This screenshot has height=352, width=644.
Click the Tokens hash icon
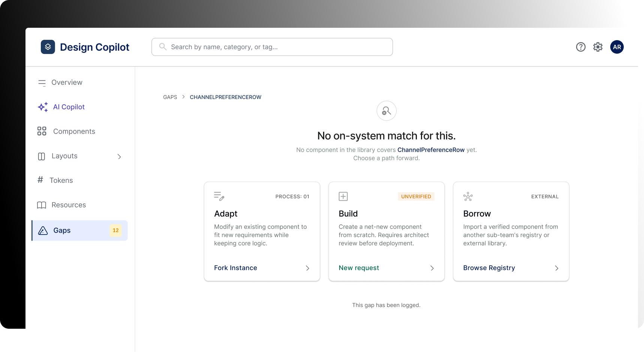pos(40,180)
